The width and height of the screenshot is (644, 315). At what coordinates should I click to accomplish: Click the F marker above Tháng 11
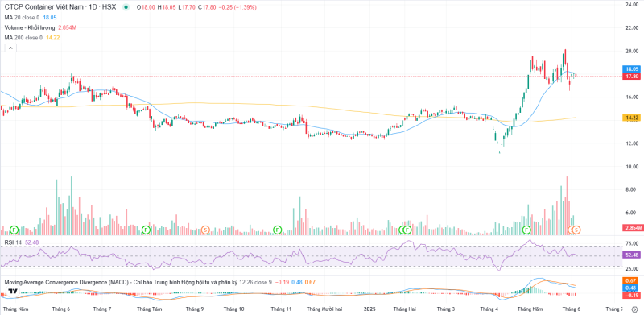(x=278, y=230)
